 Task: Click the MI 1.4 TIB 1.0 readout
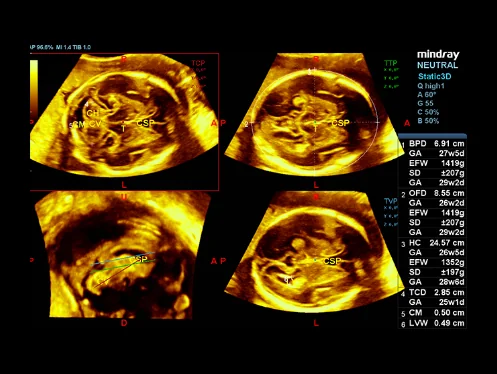[73, 47]
